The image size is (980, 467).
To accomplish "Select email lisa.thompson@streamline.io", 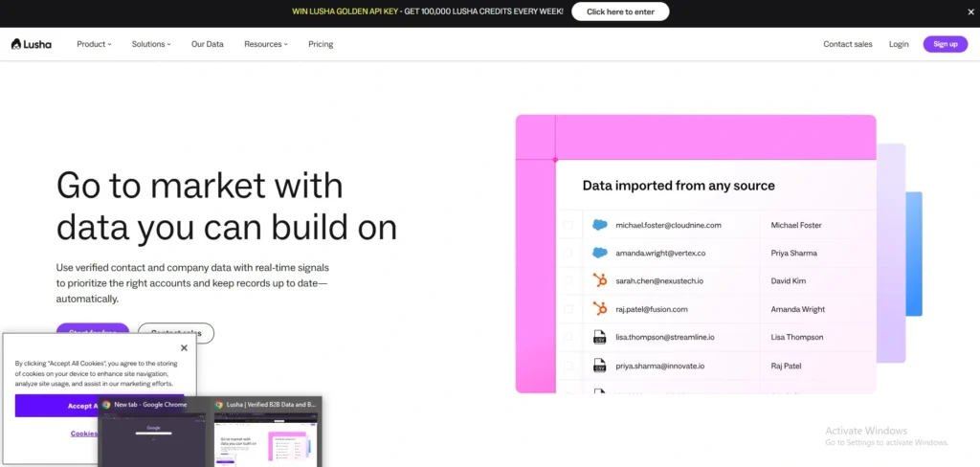I will pos(665,337).
